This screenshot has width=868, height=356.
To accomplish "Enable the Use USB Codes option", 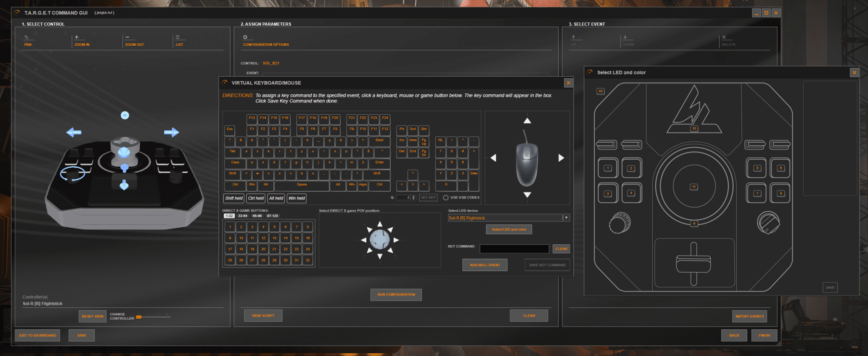I will click(x=446, y=198).
